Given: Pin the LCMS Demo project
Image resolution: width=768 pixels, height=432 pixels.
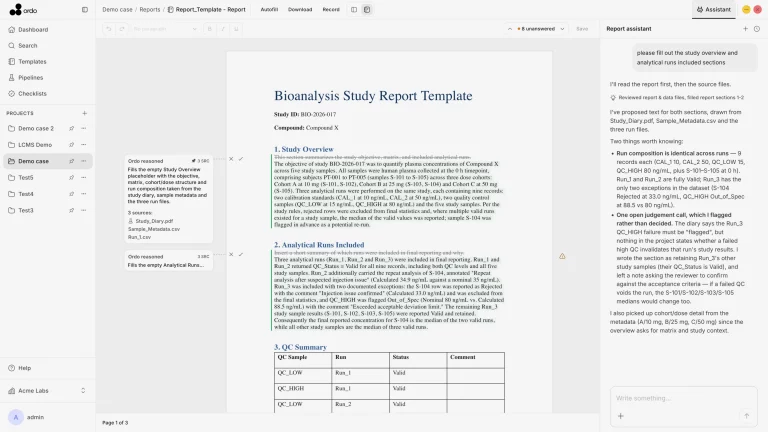Looking at the screenshot, I should [72, 145].
